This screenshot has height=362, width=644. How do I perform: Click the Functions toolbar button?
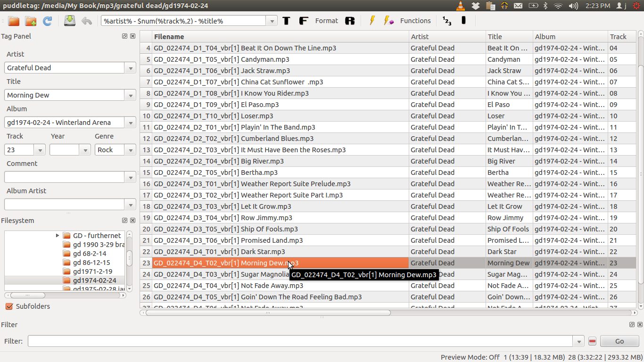point(415,21)
